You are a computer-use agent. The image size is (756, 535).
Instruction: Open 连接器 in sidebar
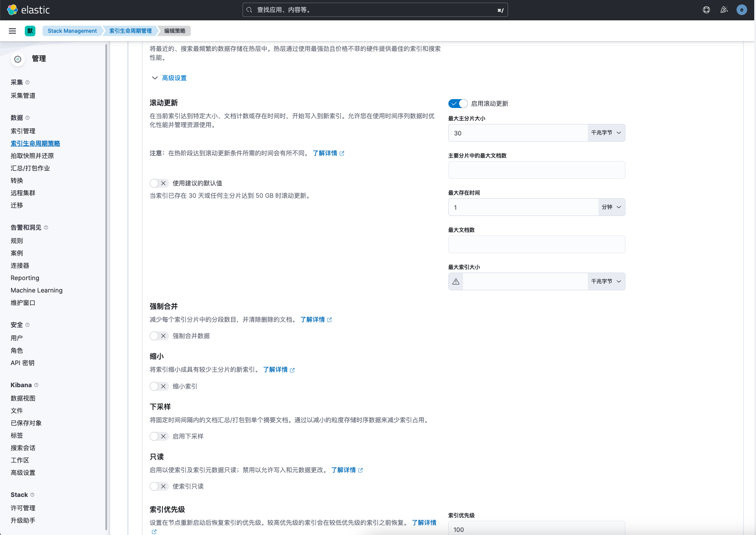pyautogui.click(x=20, y=266)
